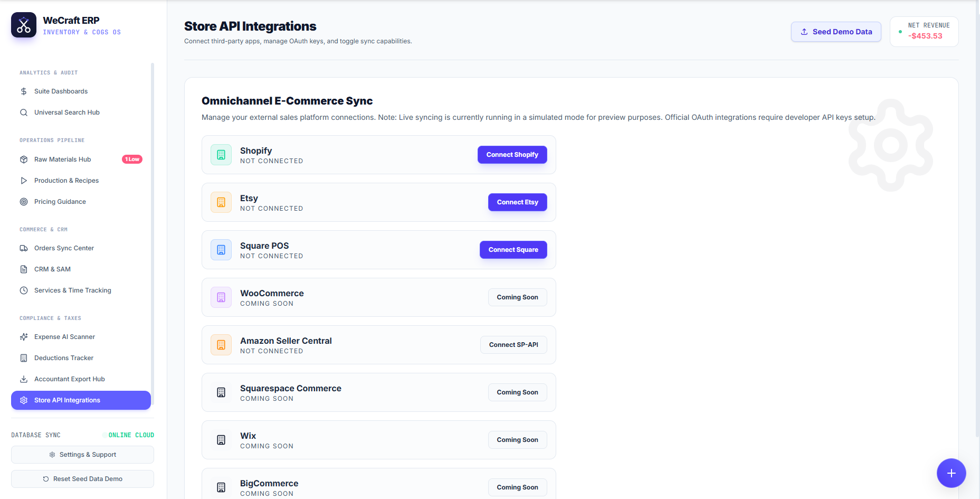Click BigCommerce Coming Soon button
This screenshot has height=499, width=980.
[x=517, y=487]
